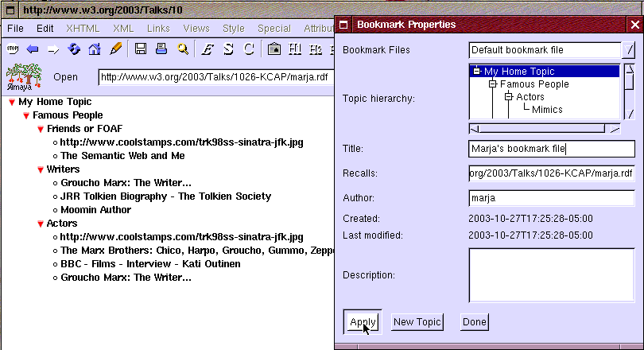Click the Print icon
Image resolution: width=644 pixels, height=350 pixels.
point(161,49)
